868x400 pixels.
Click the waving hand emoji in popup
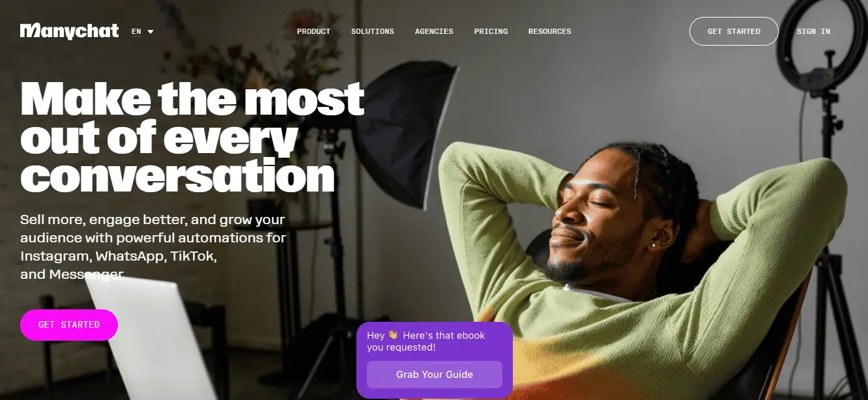click(x=393, y=336)
